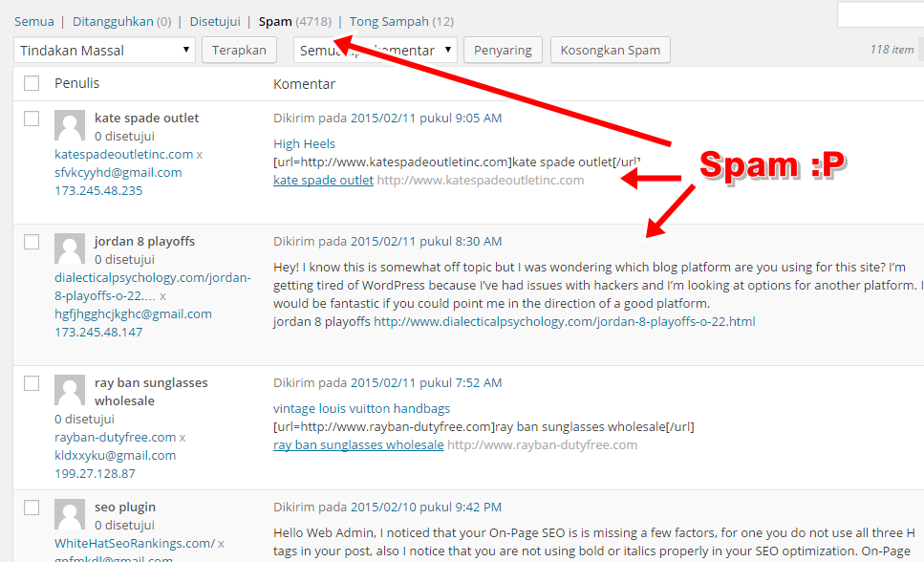
Task: Click IP address 173.245.48.147
Action: pyautogui.click(x=98, y=332)
